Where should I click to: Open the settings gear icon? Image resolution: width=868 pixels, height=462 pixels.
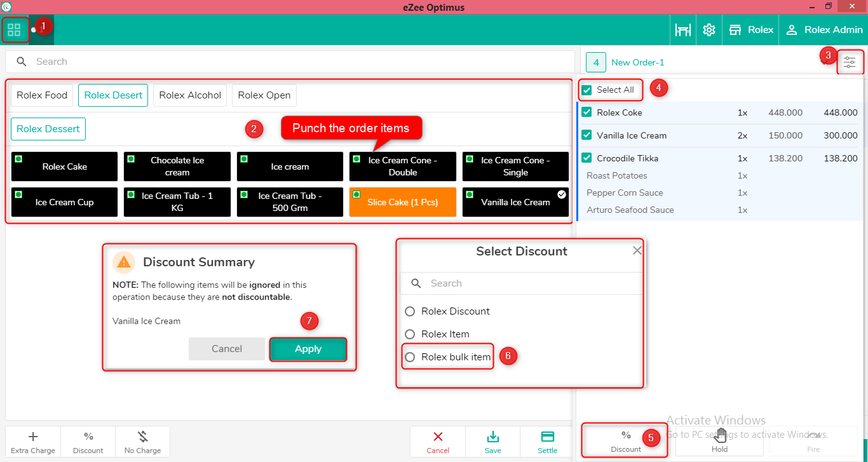coord(709,30)
